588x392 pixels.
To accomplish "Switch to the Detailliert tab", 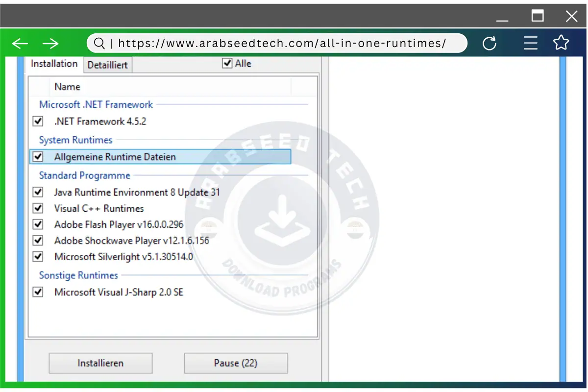I will [x=107, y=65].
